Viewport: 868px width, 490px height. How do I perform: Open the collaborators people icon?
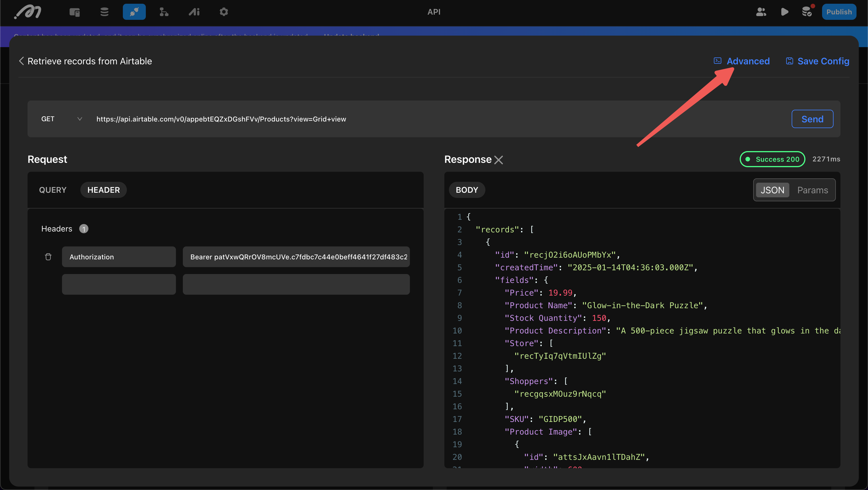click(x=761, y=12)
